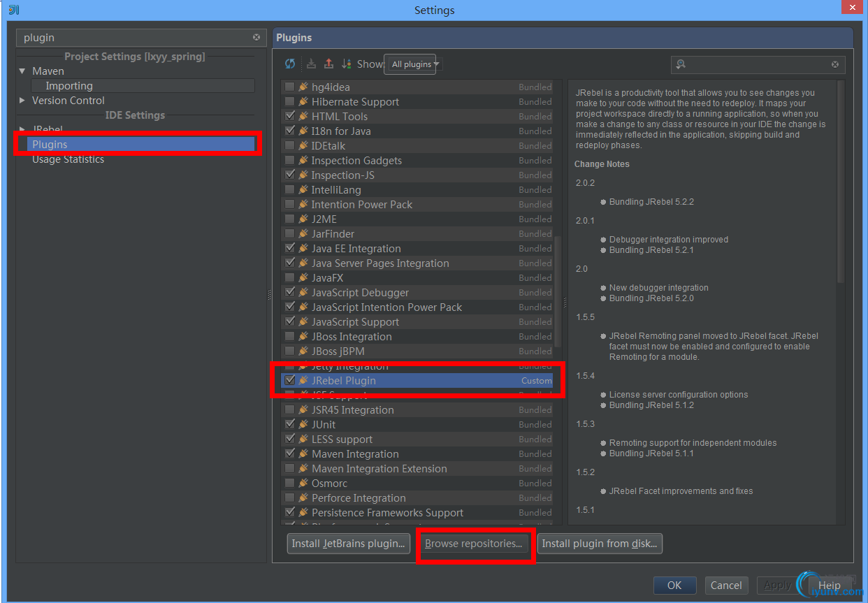Screen dimensions: 868x603
Task: Click the plug icon beside JarFinder
Action: point(303,233)
